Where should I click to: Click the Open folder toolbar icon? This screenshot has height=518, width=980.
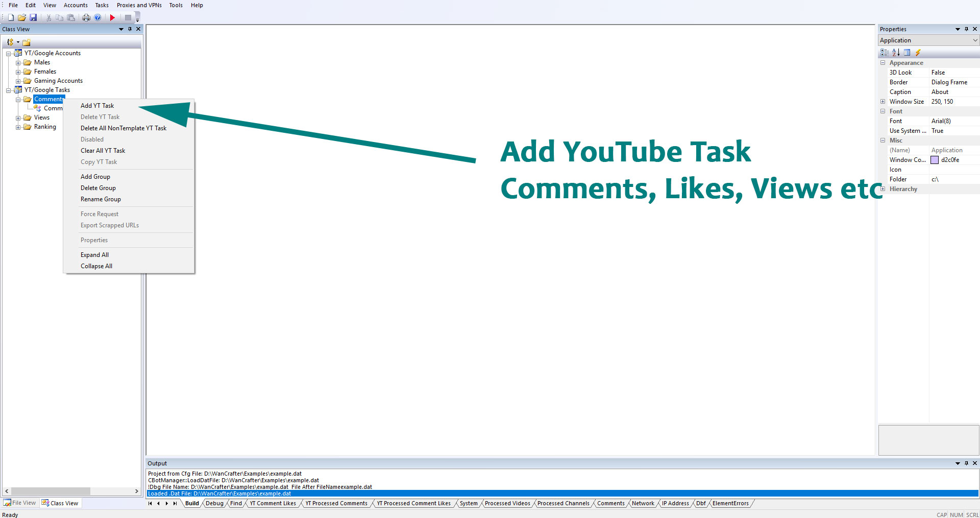[x=22, y=17]
